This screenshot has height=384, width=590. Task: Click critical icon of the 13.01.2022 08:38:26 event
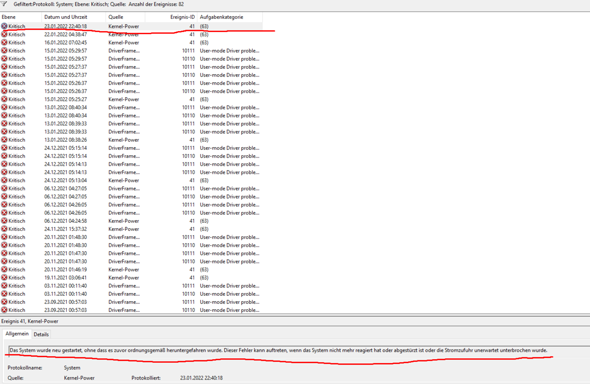(x=4, y=140)
